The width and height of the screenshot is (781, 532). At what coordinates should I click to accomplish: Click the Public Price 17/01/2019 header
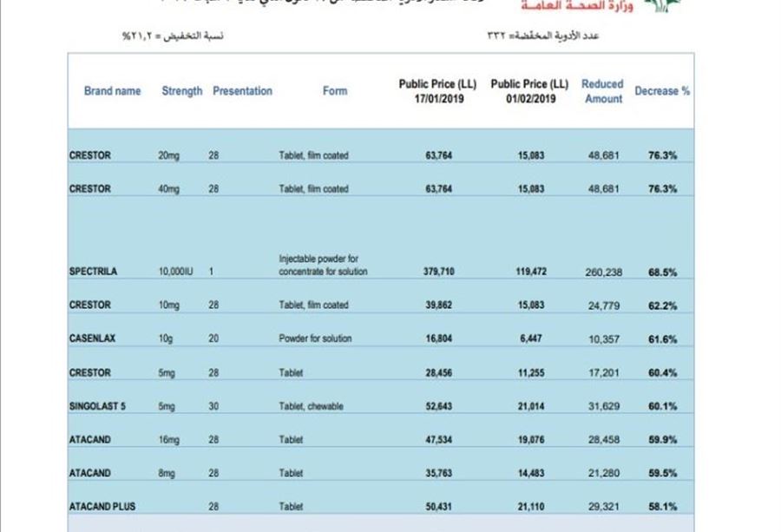(x=437, y=91)
